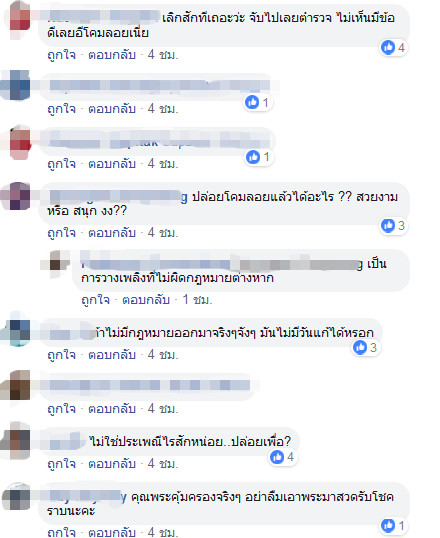Screen dimensions: 440x538
Task: Click ตอบกลับ under the nested reply
Action: pyautogui.click(x=146, y=300)
